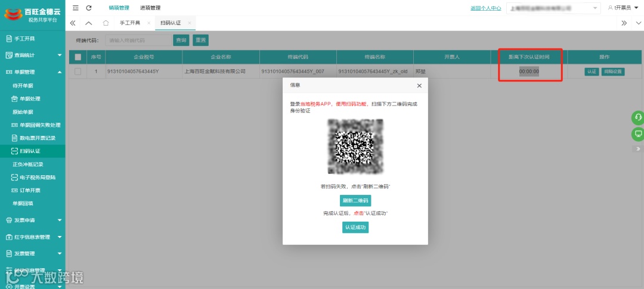Expand the floating side panel double-arrow
This screenshot has height=289, width=644.
coord(638,148)
